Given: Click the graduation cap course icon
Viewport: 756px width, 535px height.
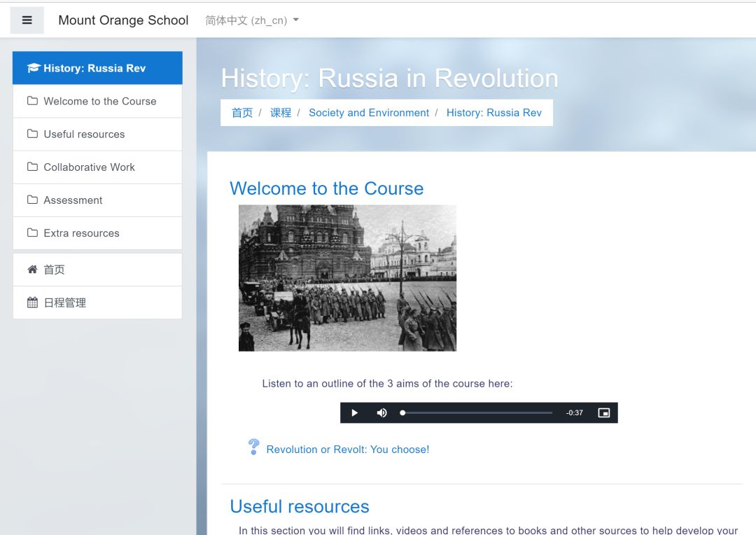Looking at the screenshot, I should (x=33, y=68).
